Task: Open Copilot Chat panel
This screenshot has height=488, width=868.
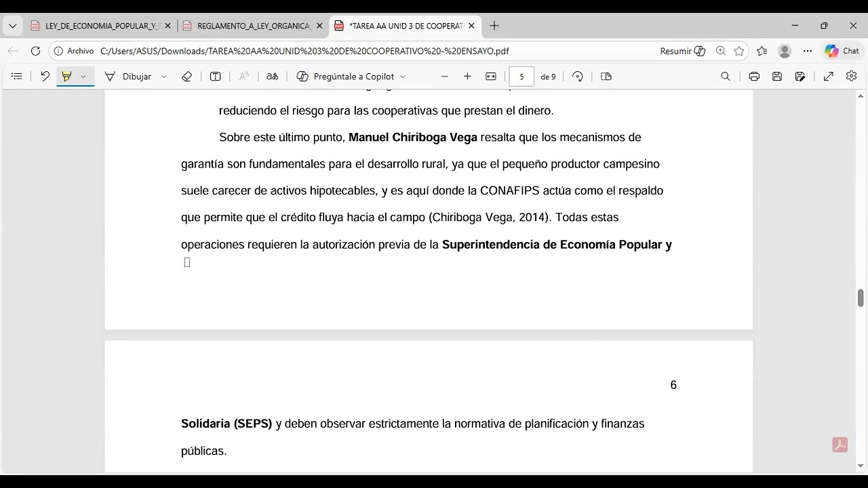Action: (842, 51)
